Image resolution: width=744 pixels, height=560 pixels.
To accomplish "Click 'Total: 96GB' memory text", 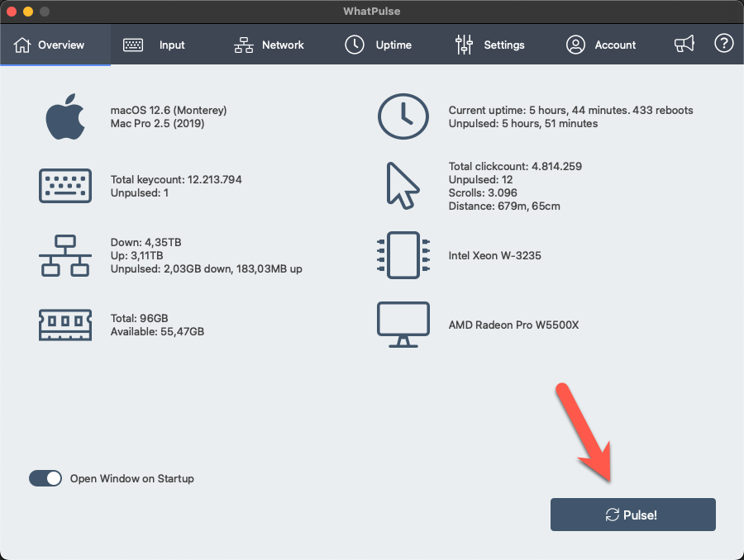I will pyautogui.click(x=139, y=318).
